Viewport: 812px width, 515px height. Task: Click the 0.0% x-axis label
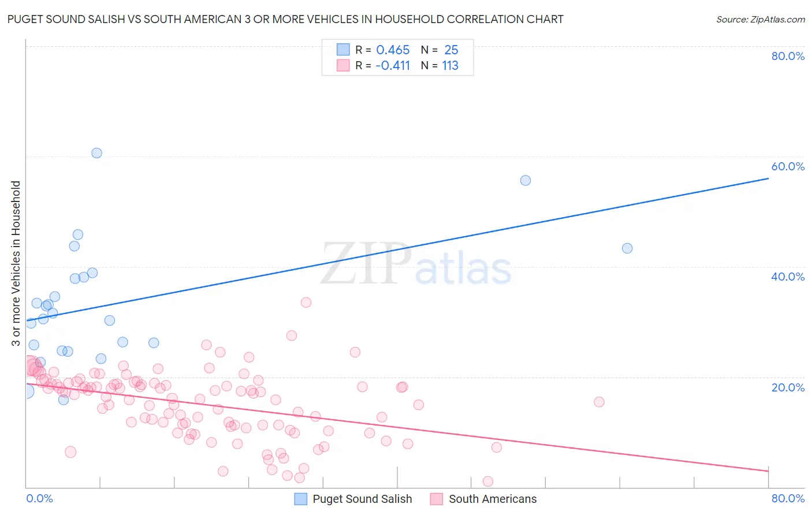(x=39, y=498)
